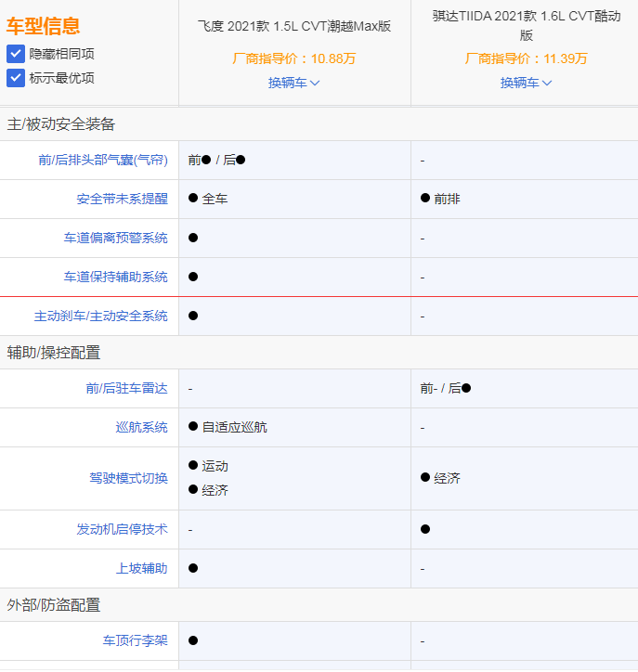Open 换辆车 dropdown under 飞度 2021款

click(293, 83)
